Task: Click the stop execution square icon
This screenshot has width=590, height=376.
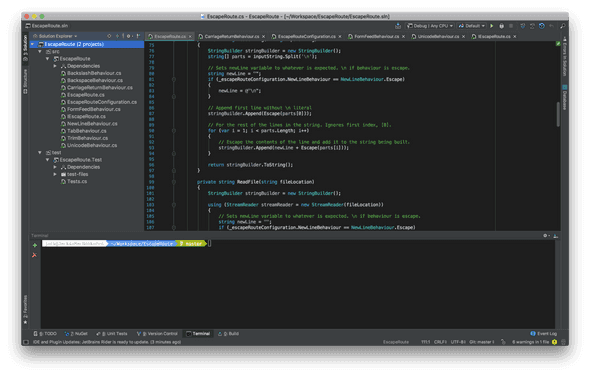Action: 511,26
